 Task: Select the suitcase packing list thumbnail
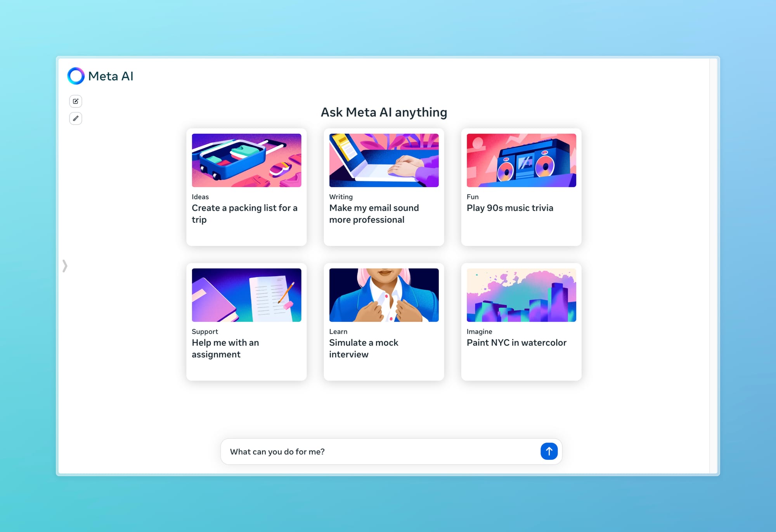[246, 160]
